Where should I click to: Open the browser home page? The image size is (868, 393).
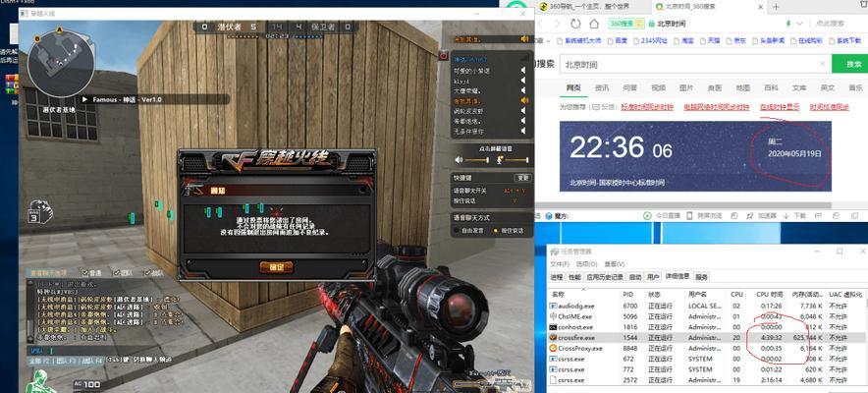594,24
